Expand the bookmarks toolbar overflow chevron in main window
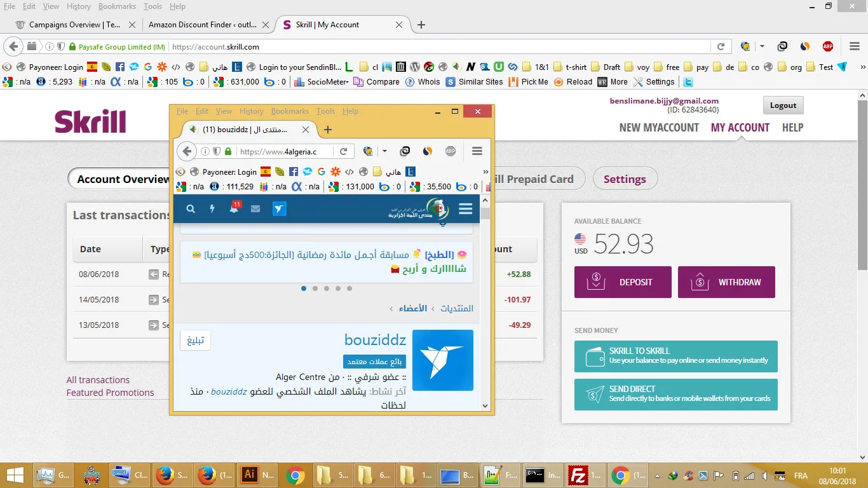Screen dimensions: 868x488 pyautogui.click(x=862, y=67)
